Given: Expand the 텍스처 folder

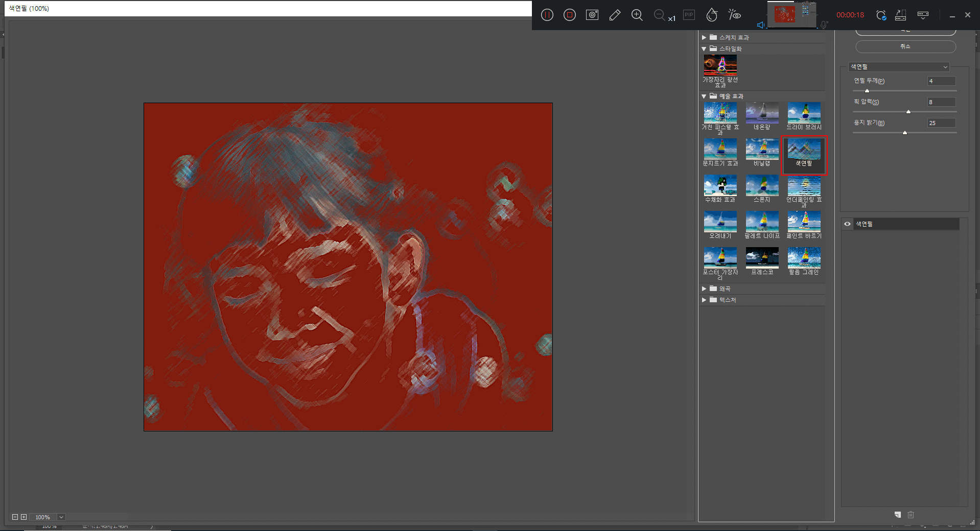Looking at the screenshot, I should (704, 300).
